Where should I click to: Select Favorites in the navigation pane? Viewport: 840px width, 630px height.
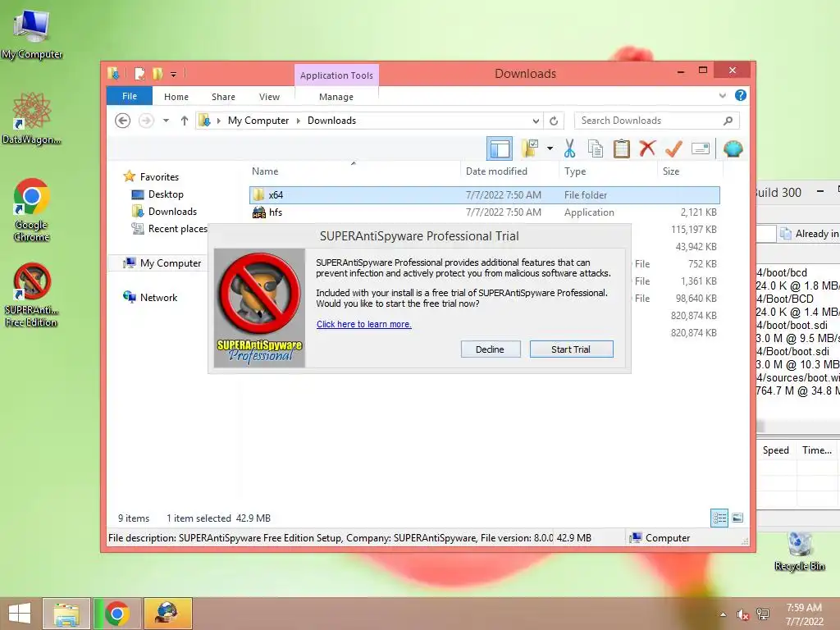click(x=159, y=177)
